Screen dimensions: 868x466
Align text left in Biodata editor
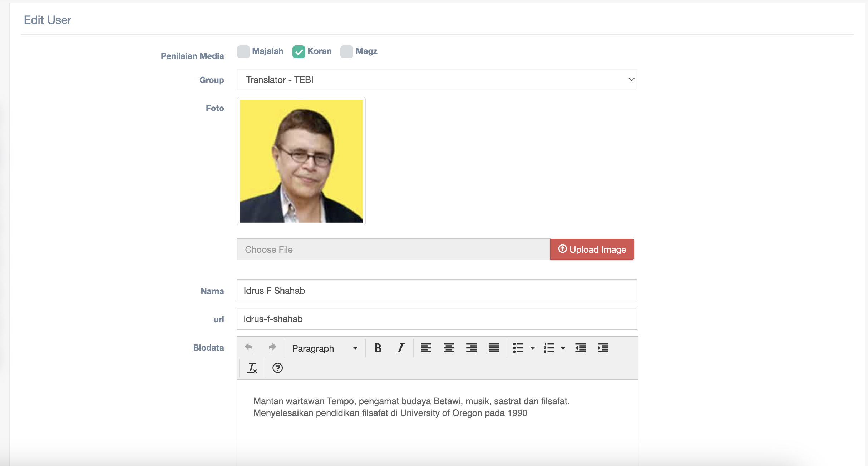426,348
